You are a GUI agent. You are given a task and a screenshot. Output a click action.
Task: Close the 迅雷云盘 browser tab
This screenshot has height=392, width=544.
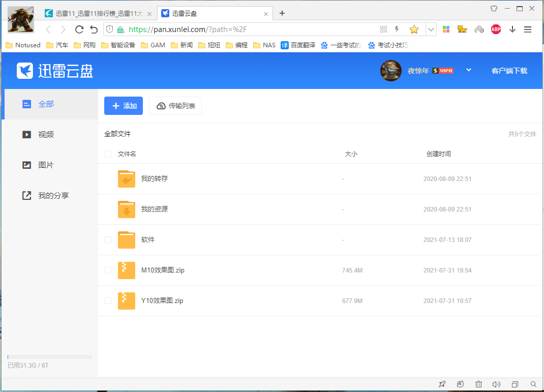click(266, 14)
